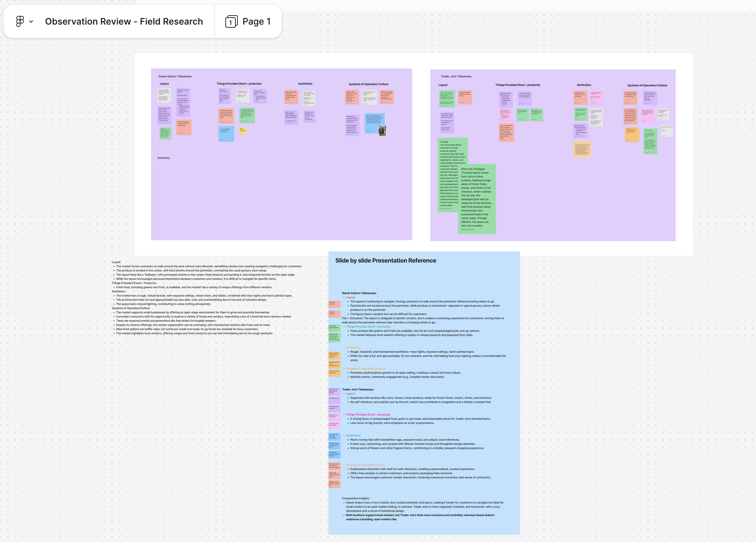Select the orange sticky under Trader Joe's Systems column

coord(632,134)
